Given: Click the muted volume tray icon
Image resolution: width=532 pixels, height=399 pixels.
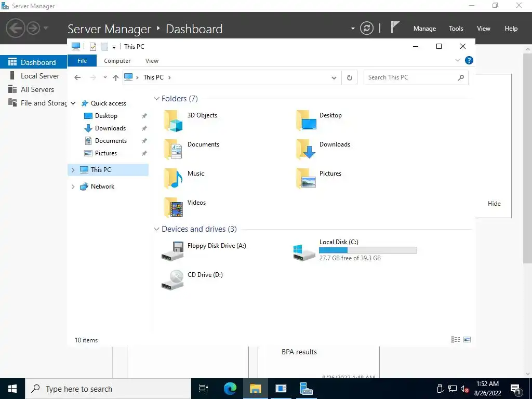Looking at the screenshot, I should coord(464,389).
